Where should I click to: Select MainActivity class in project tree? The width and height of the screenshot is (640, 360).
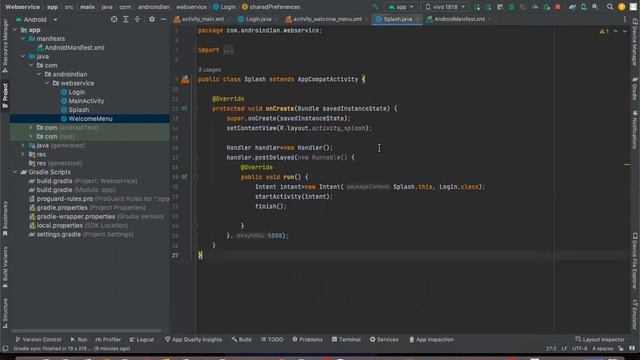(x=86, y=101)
